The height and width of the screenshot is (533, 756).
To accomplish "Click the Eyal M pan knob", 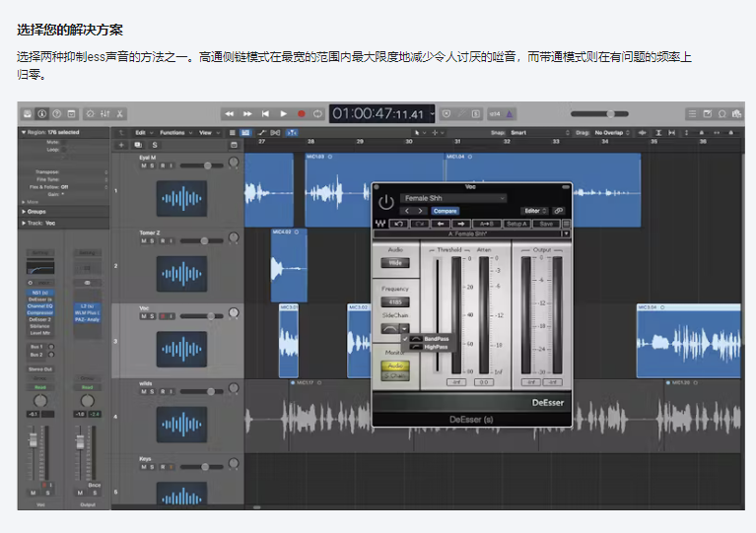I will coord(234,163).
